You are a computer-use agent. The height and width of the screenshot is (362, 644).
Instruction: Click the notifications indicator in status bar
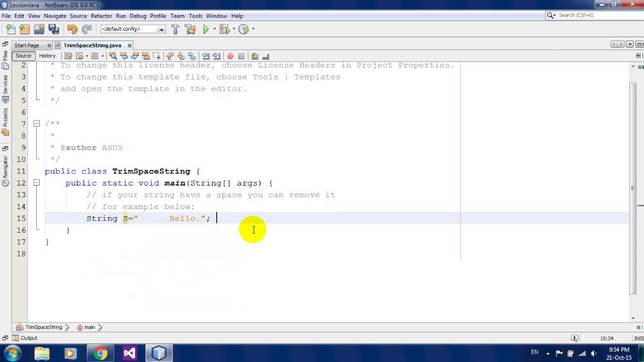click(x=575, y=338)
